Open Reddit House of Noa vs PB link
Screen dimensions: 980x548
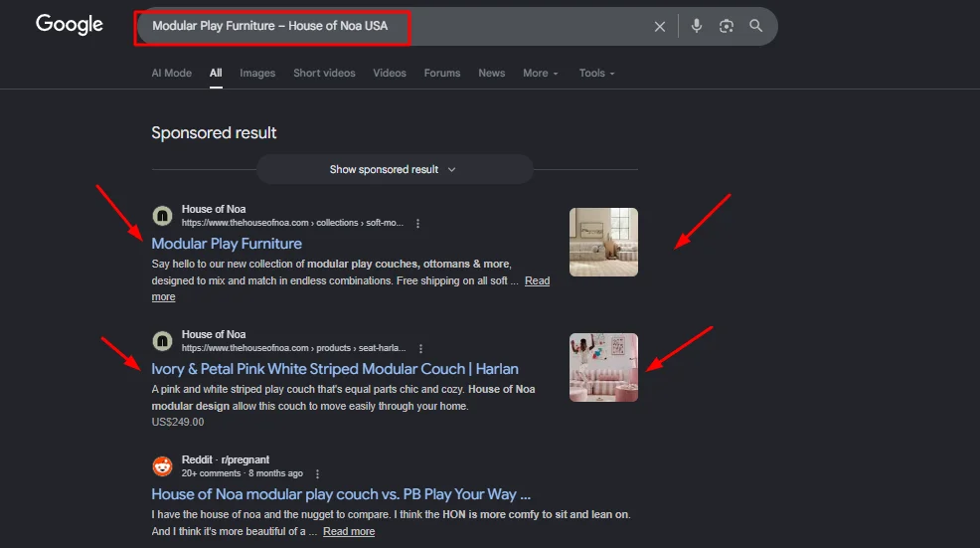click(x=341, y=494)
